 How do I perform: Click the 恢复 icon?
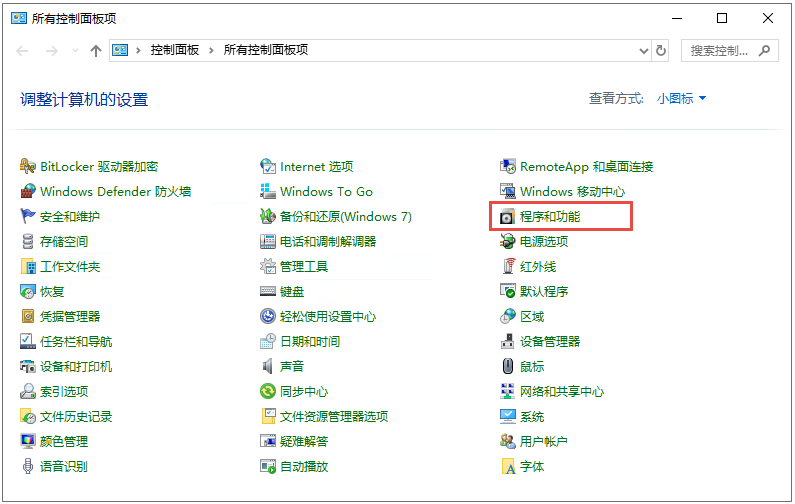pyautogui.click(x=27, y=292)
